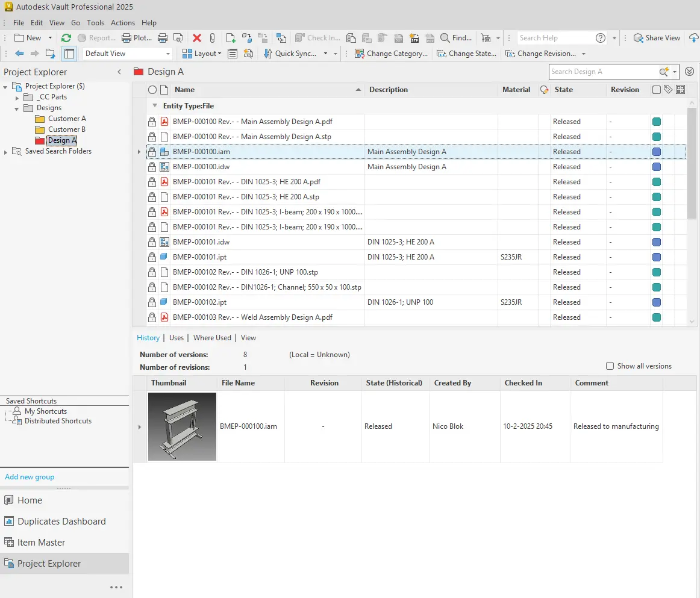Click the tag icon column header

668,89
